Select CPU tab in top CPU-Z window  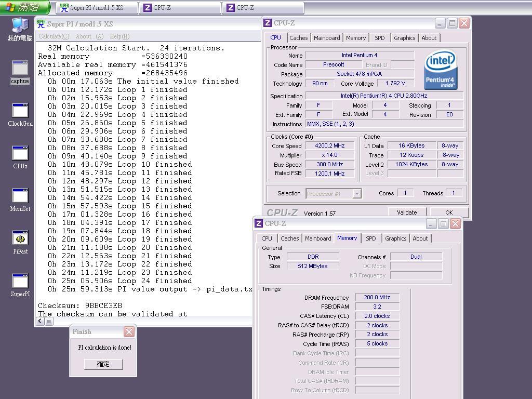(x=275, y=37)
